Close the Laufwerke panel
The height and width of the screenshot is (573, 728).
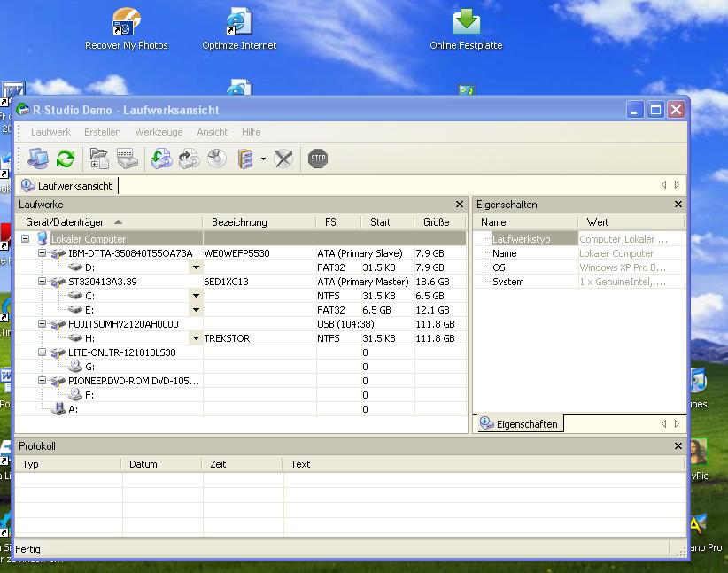click(460, 205)
